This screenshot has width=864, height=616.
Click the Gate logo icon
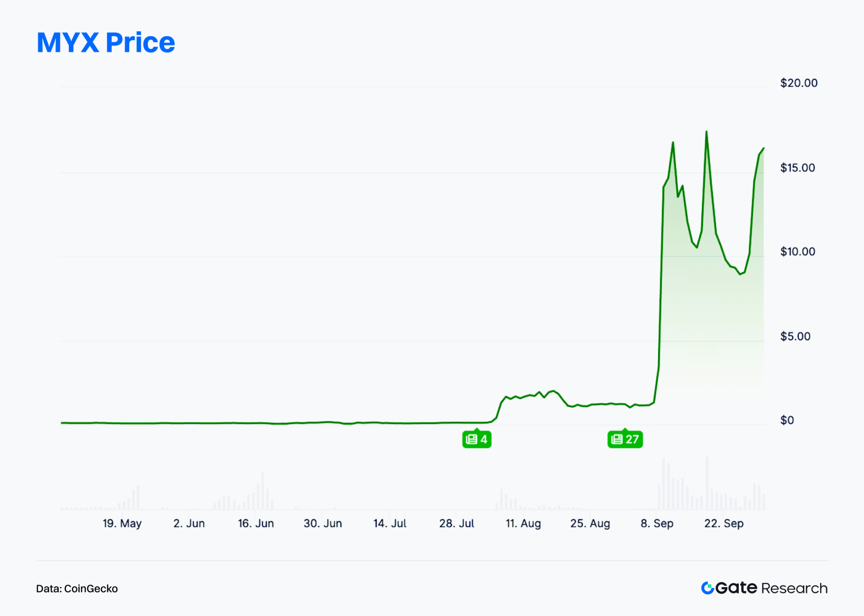click(x=707, y=588)
